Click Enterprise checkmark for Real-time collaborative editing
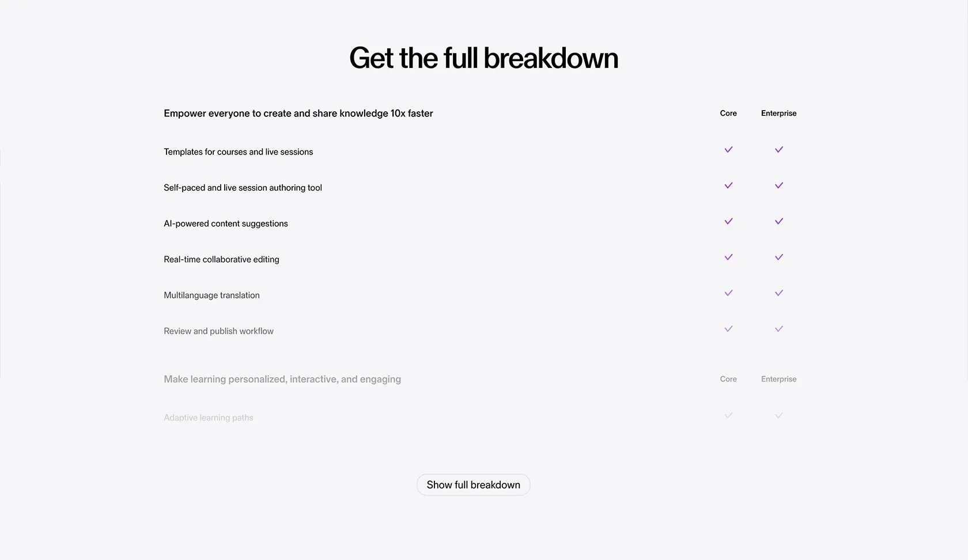This screenshot has height=560, width=968. click(x=779, y=257)
